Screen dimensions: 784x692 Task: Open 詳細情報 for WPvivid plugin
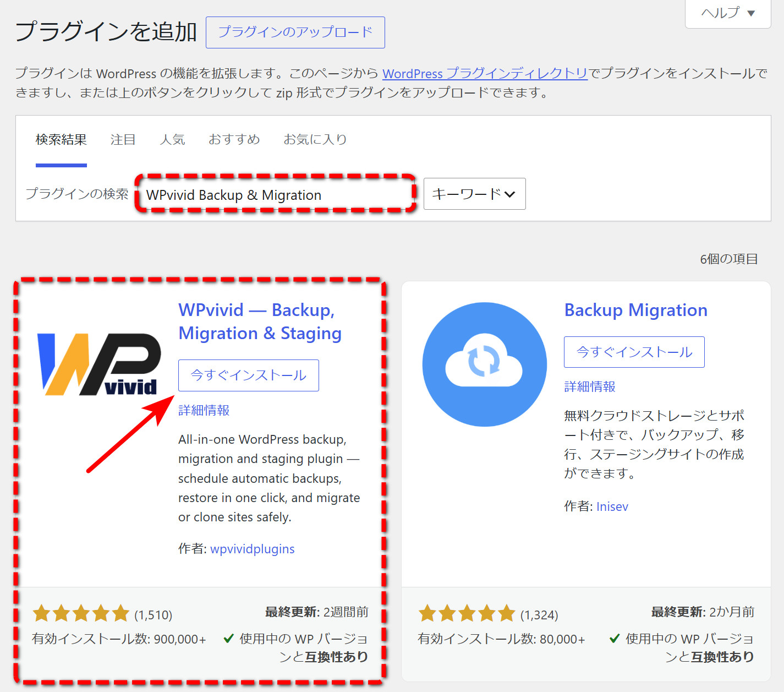pyautogui.click(x=204, y=410)
